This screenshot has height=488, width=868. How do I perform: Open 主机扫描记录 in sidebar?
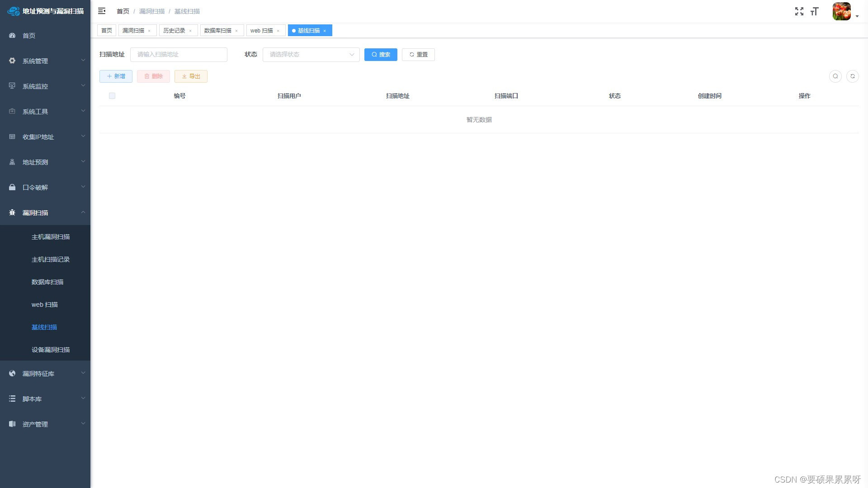pyautogui.click(x=51, y=259)
